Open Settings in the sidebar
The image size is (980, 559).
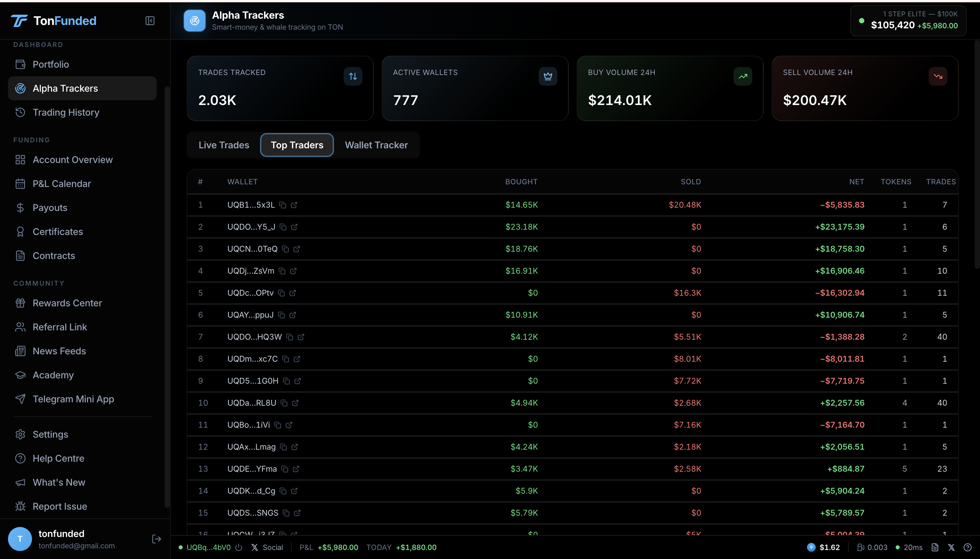pyautogui.click(x=82, y=435)
